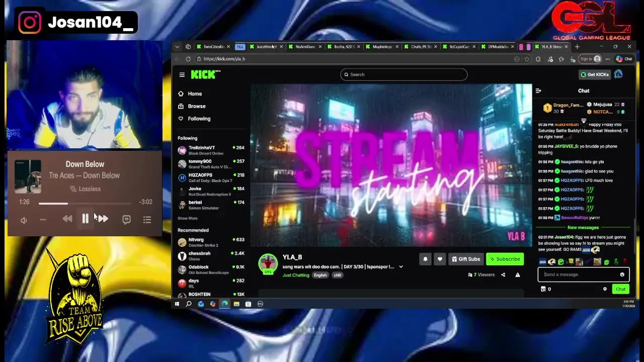Image resolution: width=644 pixels, height=362 pixels.
Task: Switch to JuiceHim browser tab
Action: pos(266,47)
